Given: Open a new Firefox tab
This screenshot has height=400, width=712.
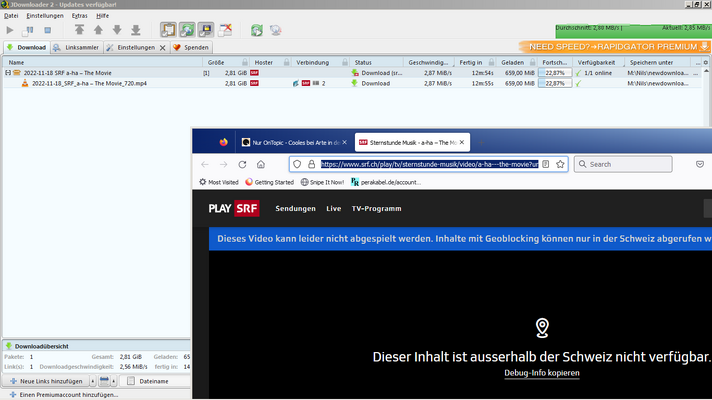Looking at the screenshot, I should (x=481, y=143).
